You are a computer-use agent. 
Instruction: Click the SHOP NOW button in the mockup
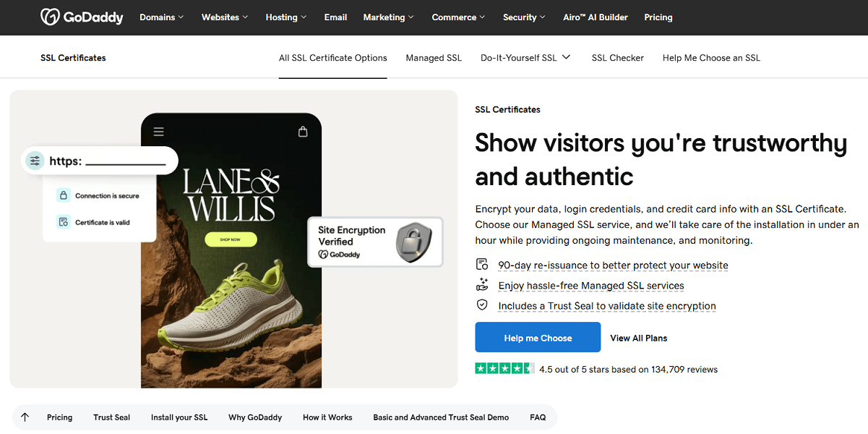231,239
